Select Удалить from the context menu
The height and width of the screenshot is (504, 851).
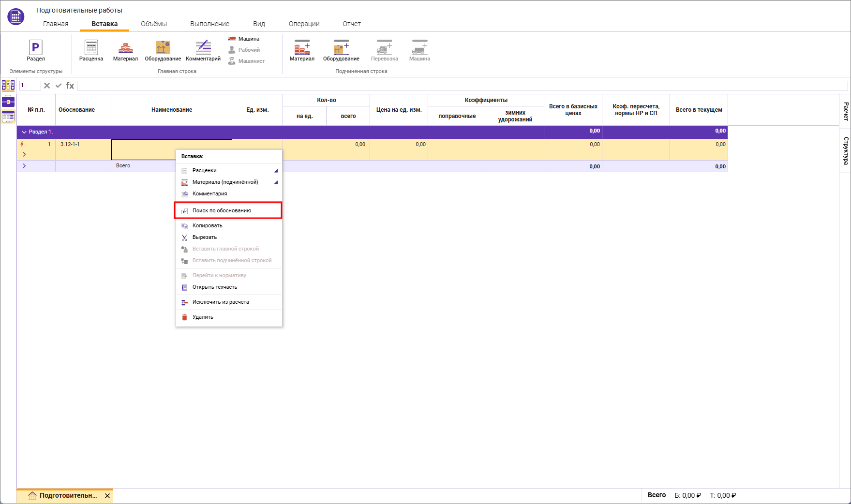pos(203,317)
